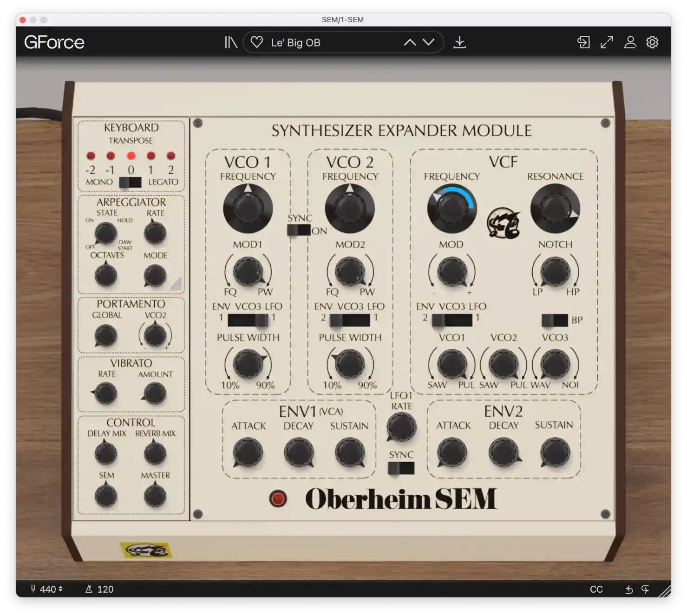Toggle the BP bandpass filter switch

[x=555, y=320]
